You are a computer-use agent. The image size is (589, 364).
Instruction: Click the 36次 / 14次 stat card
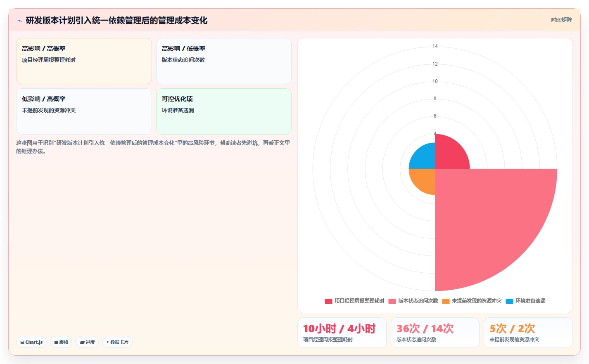pos(435,333)
